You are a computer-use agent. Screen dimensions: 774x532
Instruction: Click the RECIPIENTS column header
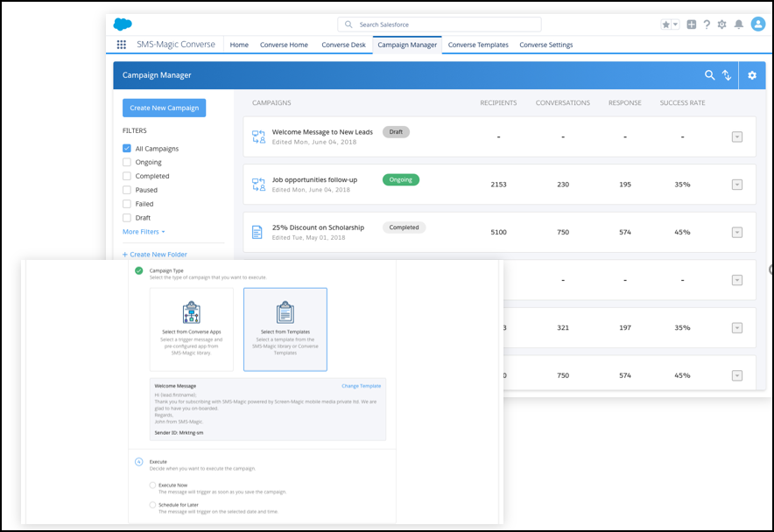[498, 102]
